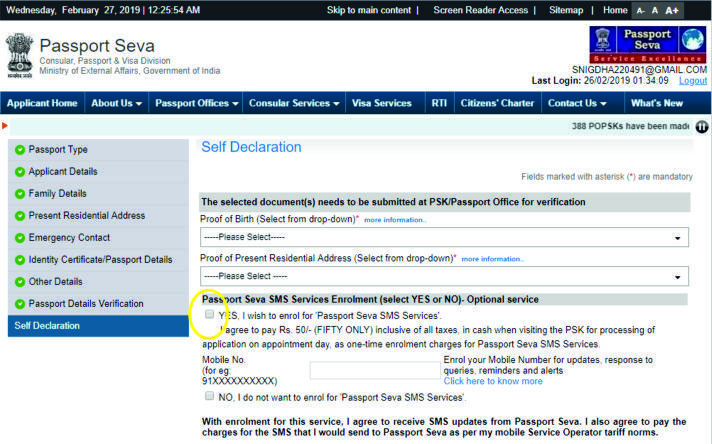The image size is (712, 444).
Task: Click the SNIGDHA220491@GMAIL.COM account email text
Action: [x=639, y=70]
